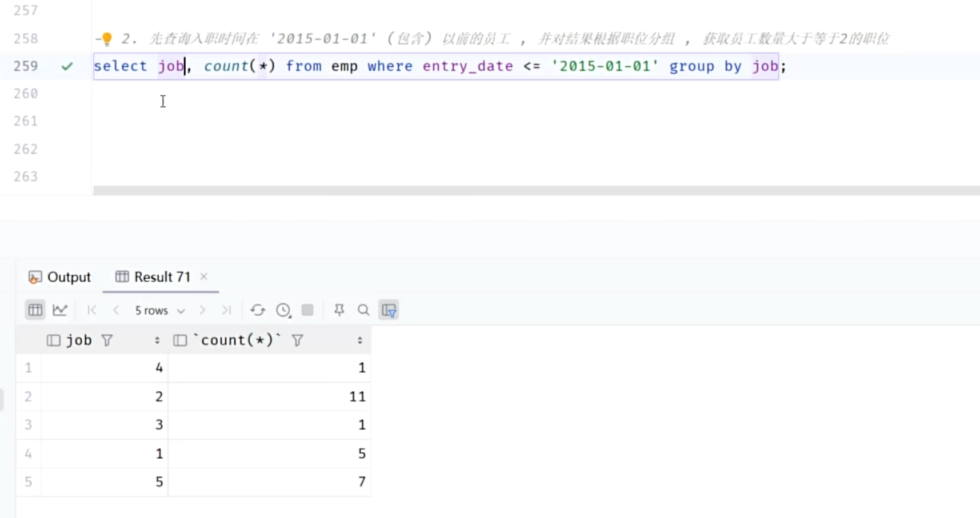Open search in result grid
This screenshot has width=980, height=518.
[363, 310]
